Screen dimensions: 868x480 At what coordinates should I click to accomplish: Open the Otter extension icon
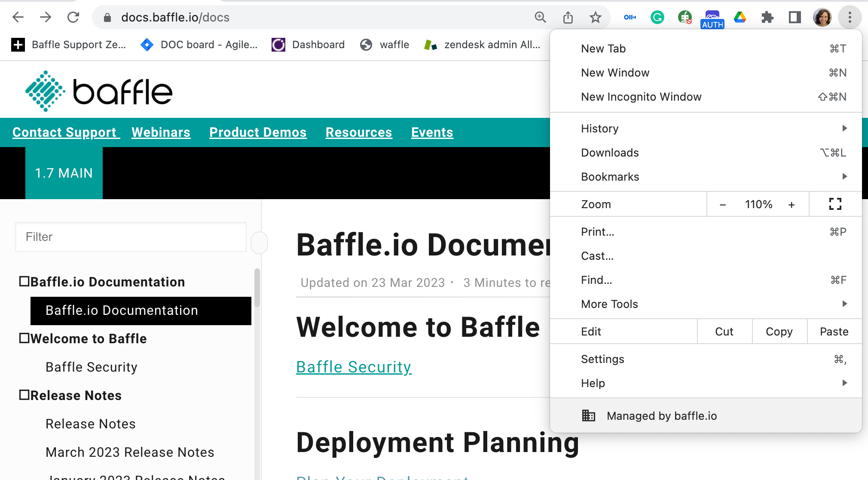(x=630, y=17)
